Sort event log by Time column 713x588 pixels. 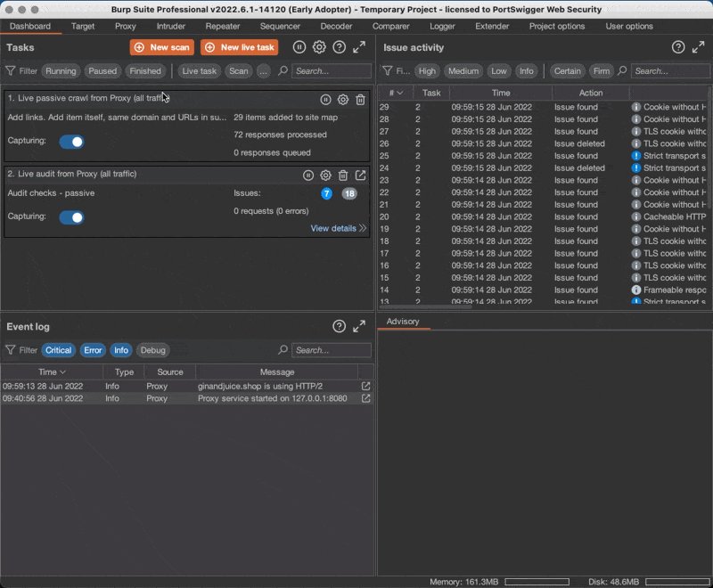click(52, 372)
